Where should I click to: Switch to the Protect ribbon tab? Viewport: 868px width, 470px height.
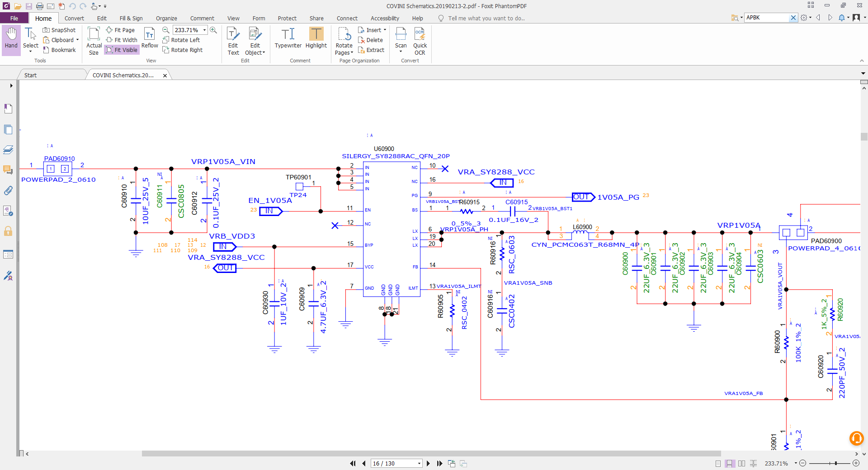tap(287, 18)
